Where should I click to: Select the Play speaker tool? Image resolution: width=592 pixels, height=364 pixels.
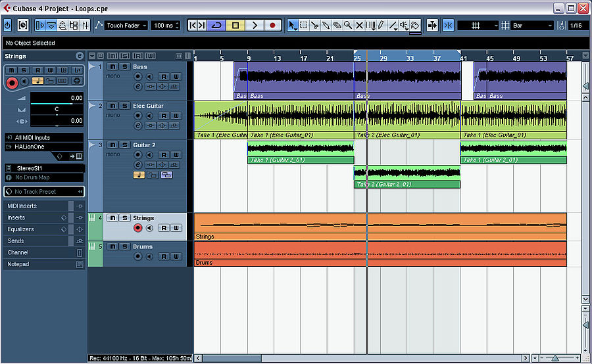(x=404, y=25)
